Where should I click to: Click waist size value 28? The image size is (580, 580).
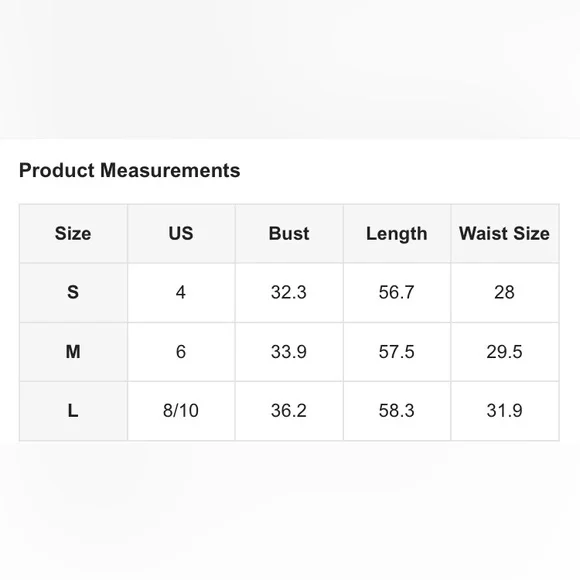pos(505,292)
